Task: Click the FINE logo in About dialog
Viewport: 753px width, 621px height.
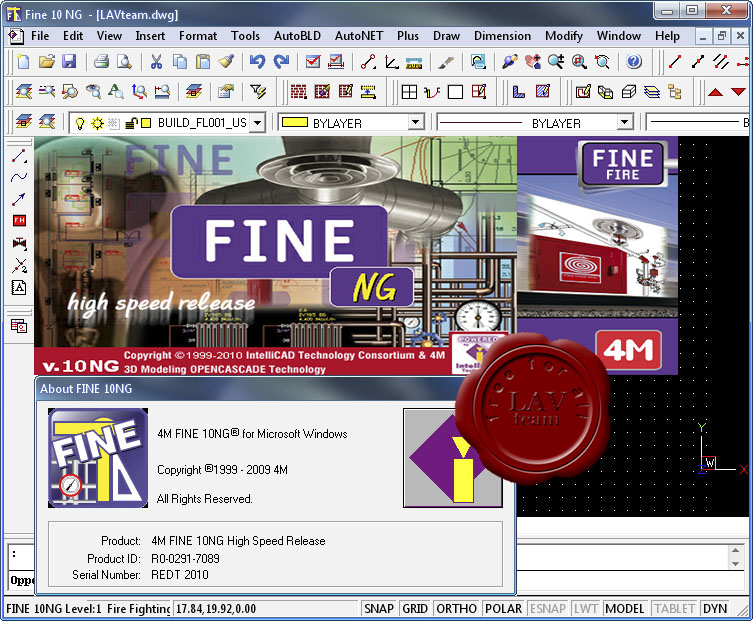Action: (x=98, y=458)
